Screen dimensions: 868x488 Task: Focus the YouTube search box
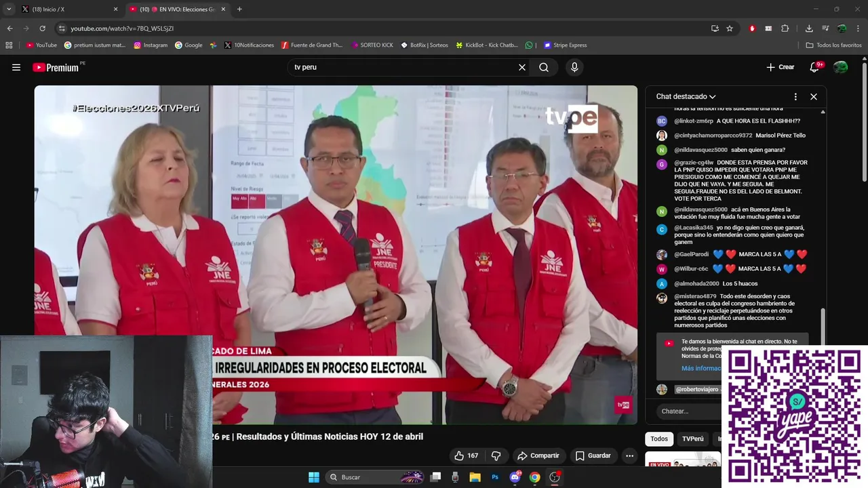click(x=403, y=67)
